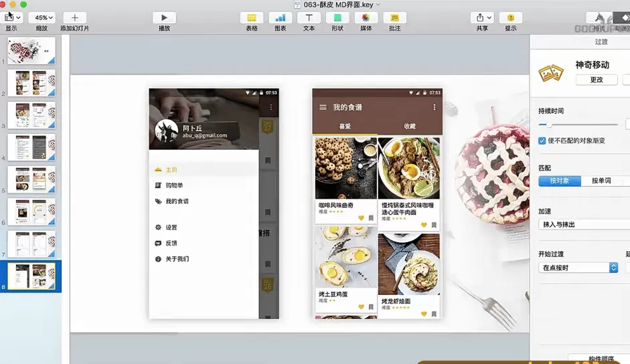The height and width of the screenshot is (364, 630).
Task: Click the Add Slide plus button
Action: (x=74, y=17)
